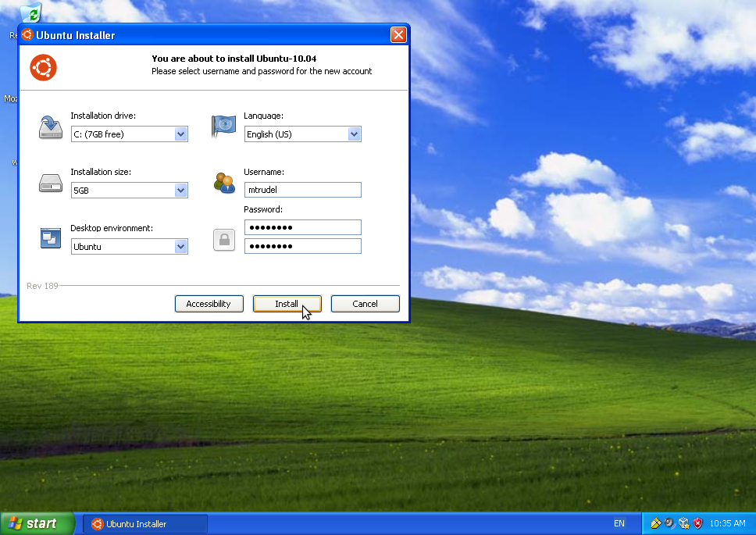Open the Recycle Bin desktop icon
The height and width of the screenshot is (535, 756).
coord(32,12)
